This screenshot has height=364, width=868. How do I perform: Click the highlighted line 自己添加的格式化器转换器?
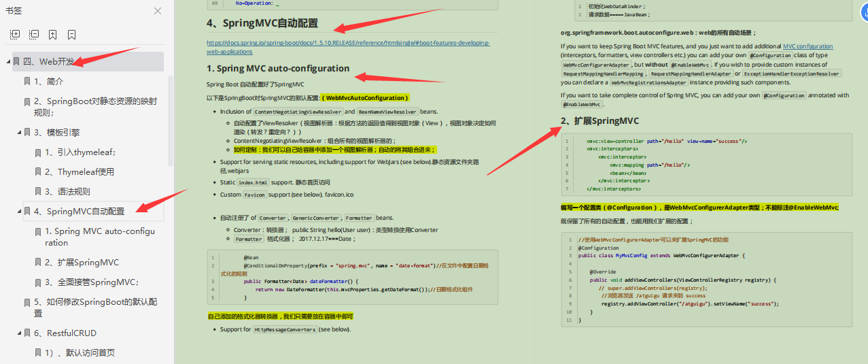point(280,316)
